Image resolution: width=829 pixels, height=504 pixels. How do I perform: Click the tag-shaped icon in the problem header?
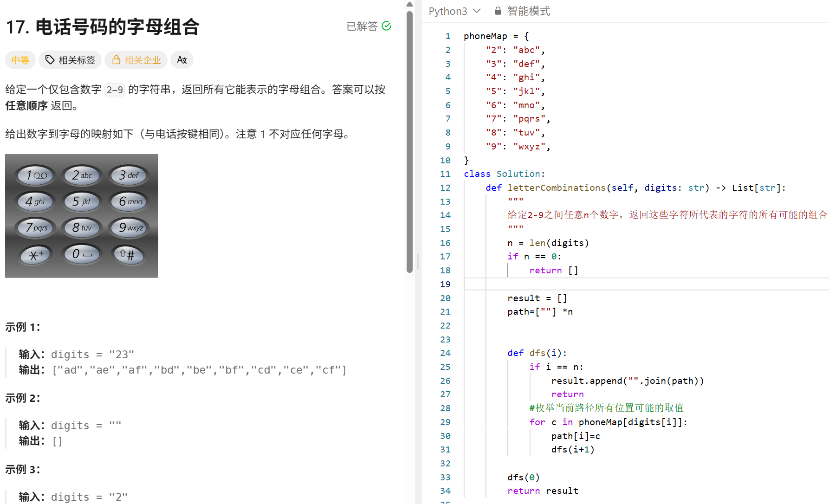click(50, 60)
